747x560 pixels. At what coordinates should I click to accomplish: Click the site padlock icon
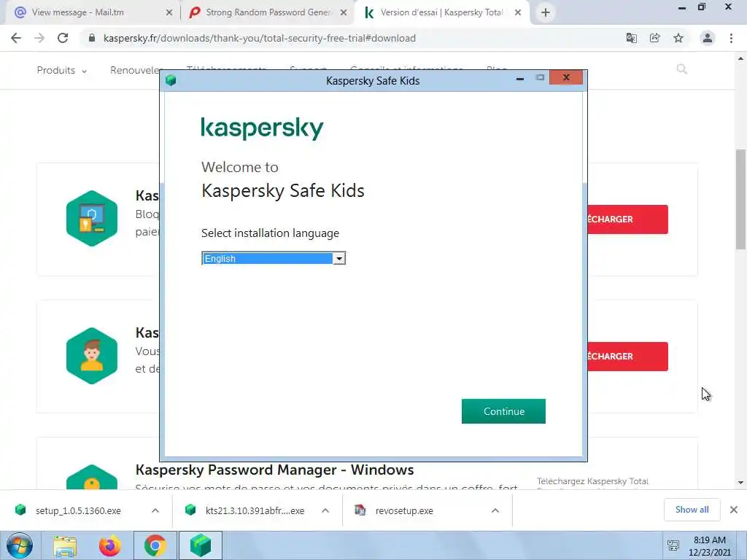92,38
